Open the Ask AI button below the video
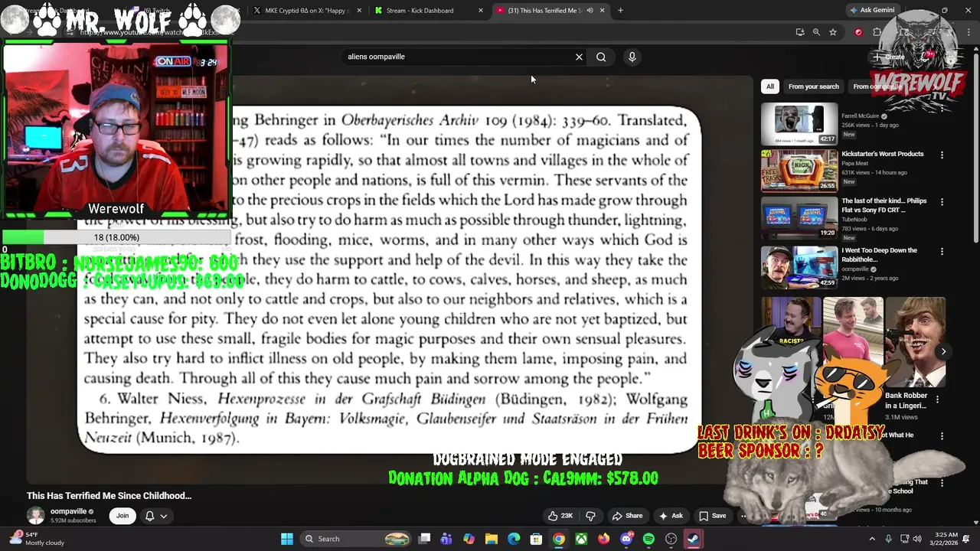This screenshot has width=980, height=551. pos(671,516)
